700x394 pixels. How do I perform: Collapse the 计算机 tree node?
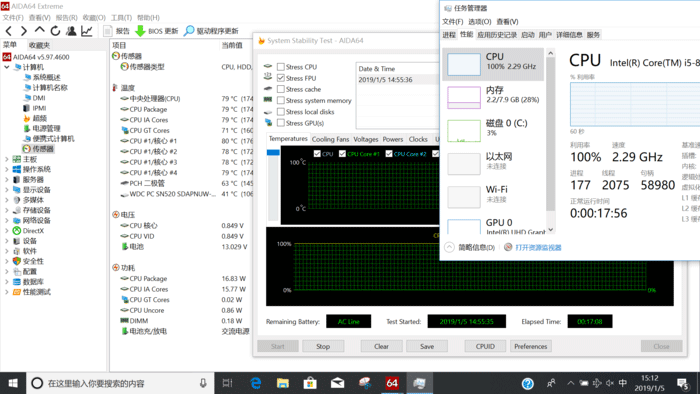(7, 67)
